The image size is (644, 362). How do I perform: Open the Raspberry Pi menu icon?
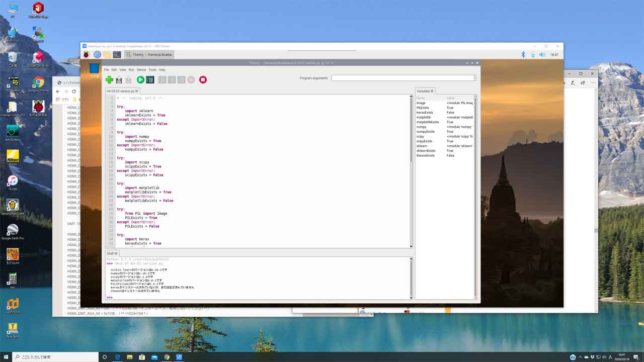coord(87,54)
